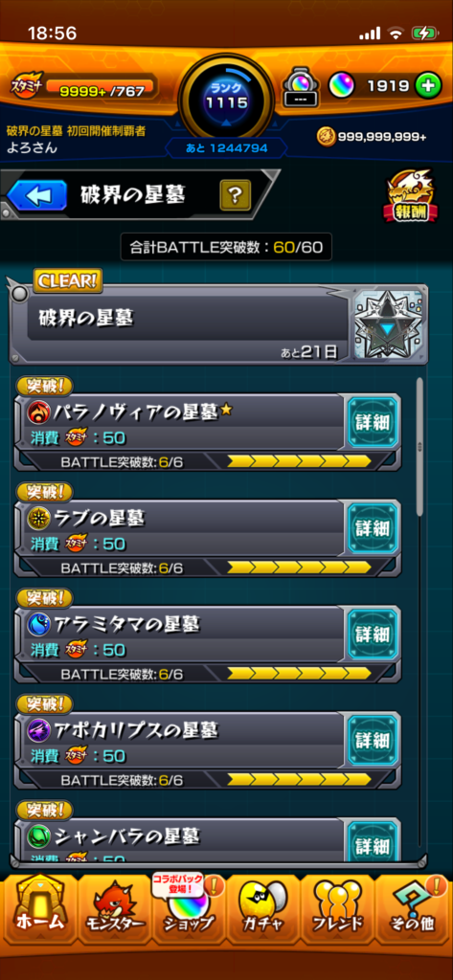Viewport: 453px width, 980px height.
Task: Open 詳細 for アポカリプスの星墓
Action: [373, 740]
